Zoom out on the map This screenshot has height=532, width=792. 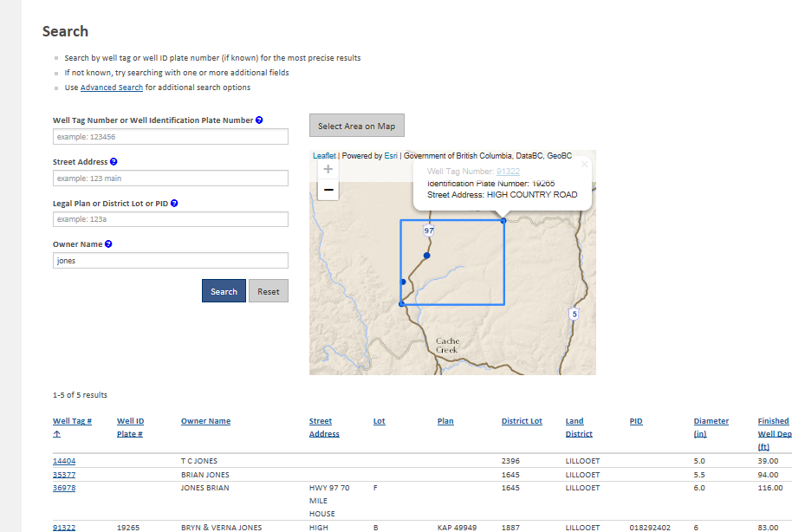328,190
